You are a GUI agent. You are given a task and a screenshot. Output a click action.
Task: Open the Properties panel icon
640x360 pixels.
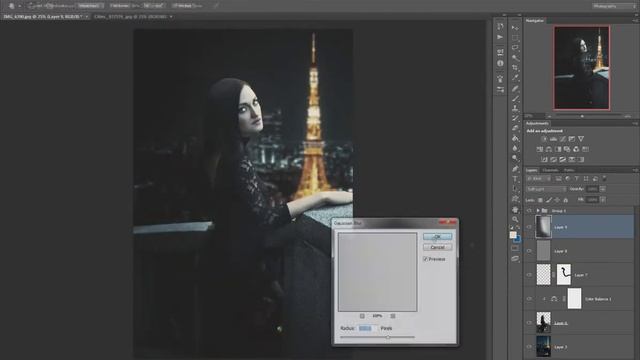click(x=500, y=52)
